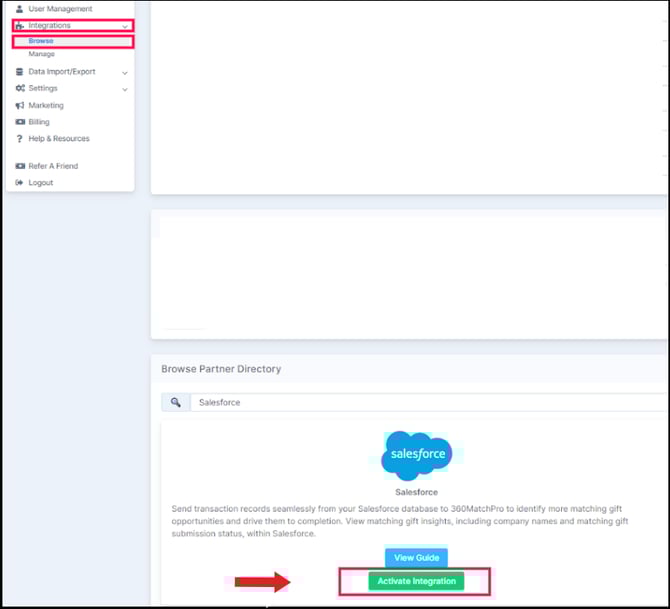Click the Refer A Friend money icon
This screenshot has width=670, height=609.
coord(20,166)
